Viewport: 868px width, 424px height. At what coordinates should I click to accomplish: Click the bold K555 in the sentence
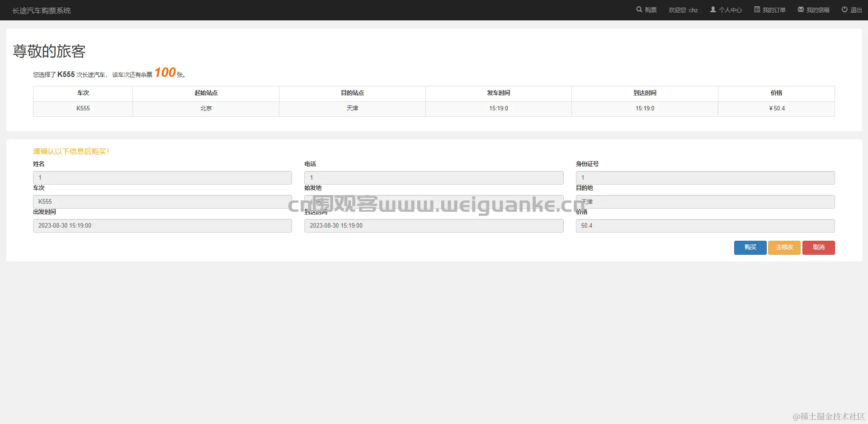(x=66, y=74)
